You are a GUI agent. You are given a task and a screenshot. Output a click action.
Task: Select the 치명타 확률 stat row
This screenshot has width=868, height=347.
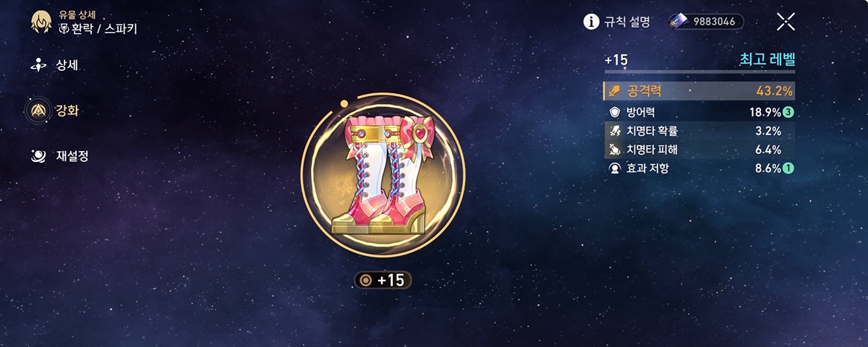pos(699,132)
